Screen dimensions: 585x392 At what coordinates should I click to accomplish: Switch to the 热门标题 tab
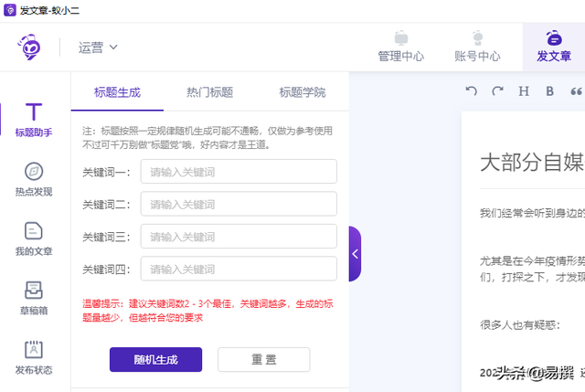pos(209,92)
